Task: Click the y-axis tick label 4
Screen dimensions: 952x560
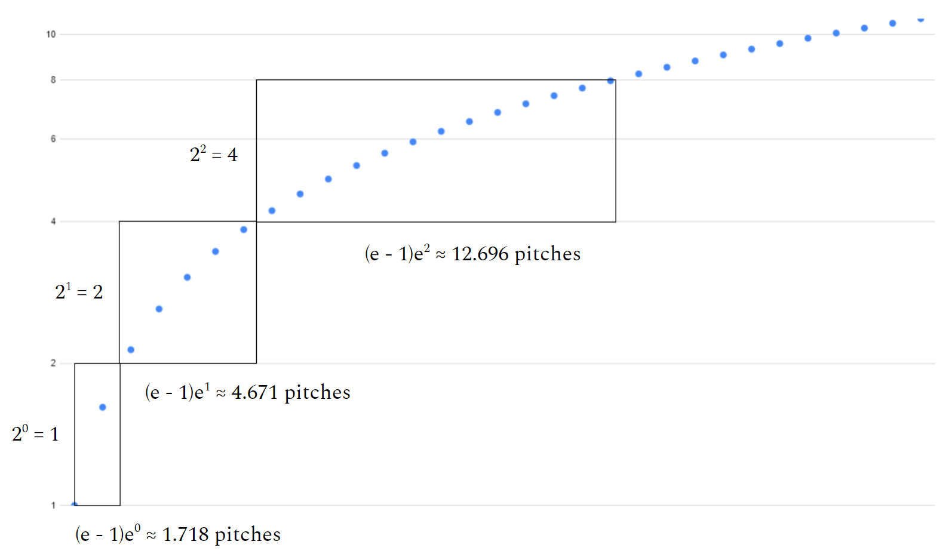Action: point(53,221)
